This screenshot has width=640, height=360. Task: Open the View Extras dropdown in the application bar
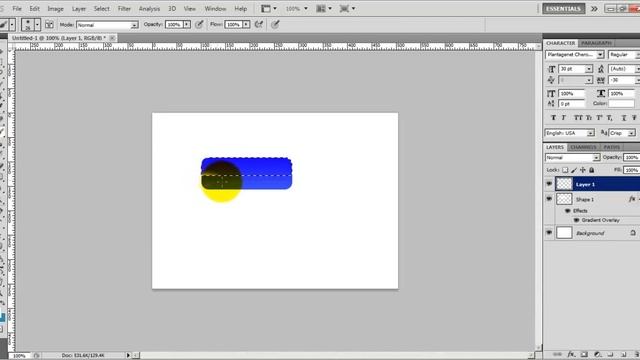point(269,9)
